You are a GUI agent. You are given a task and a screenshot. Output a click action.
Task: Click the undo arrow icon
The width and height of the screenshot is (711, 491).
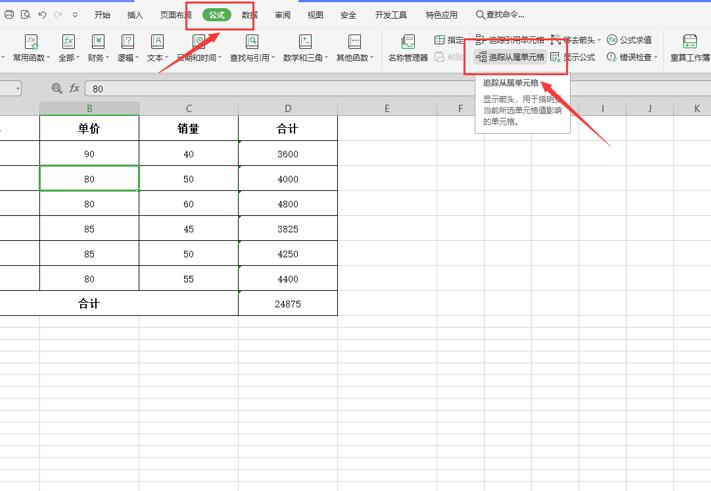42,15
